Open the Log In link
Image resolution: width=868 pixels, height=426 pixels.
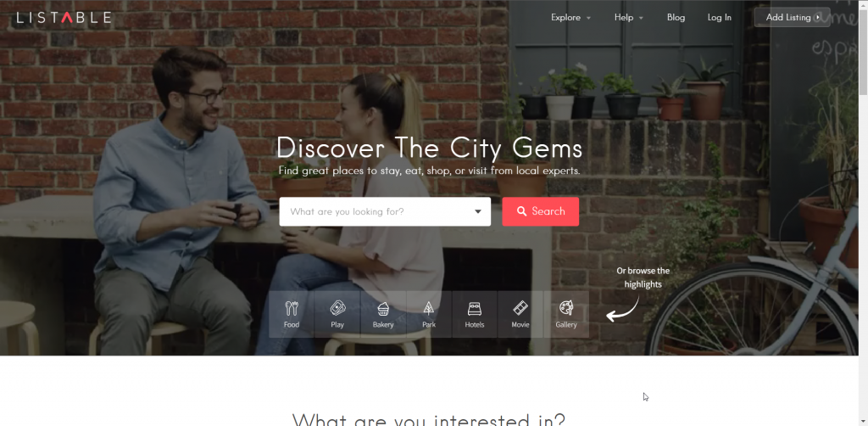pos(719,18)
